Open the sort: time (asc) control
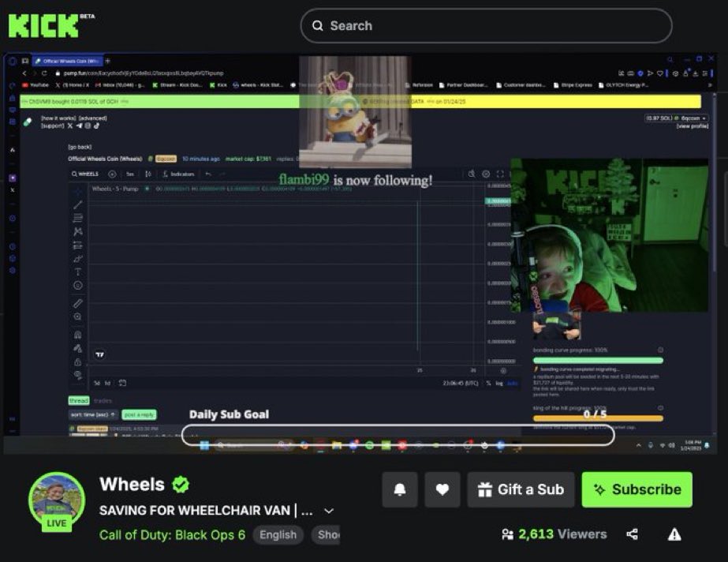This screenshot has height=562, width=728. point(93,414)
